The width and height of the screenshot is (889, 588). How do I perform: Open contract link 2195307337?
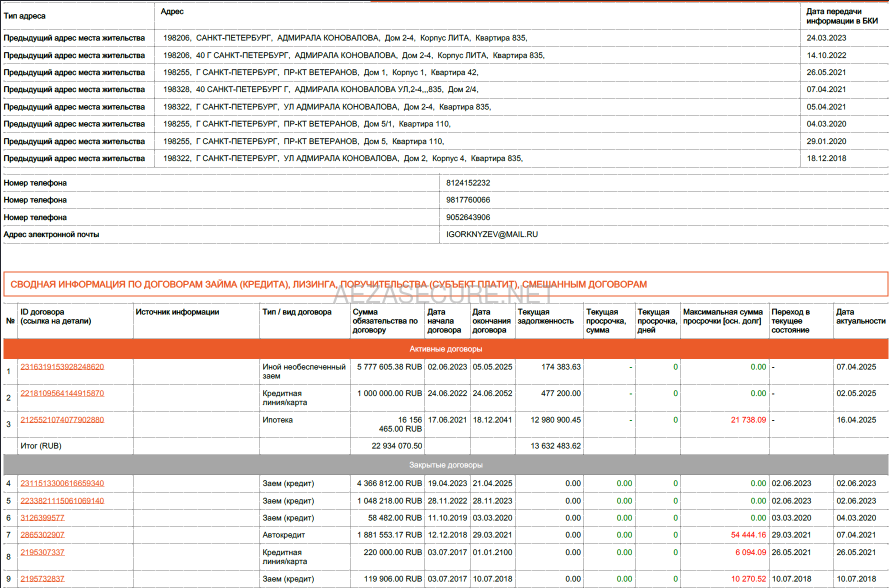point(42,552)
